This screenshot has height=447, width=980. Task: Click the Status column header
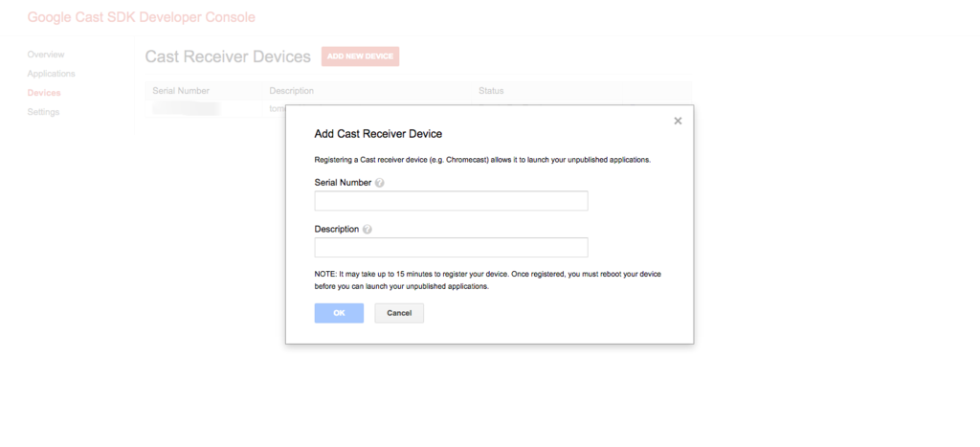click(x=491, y=91)
